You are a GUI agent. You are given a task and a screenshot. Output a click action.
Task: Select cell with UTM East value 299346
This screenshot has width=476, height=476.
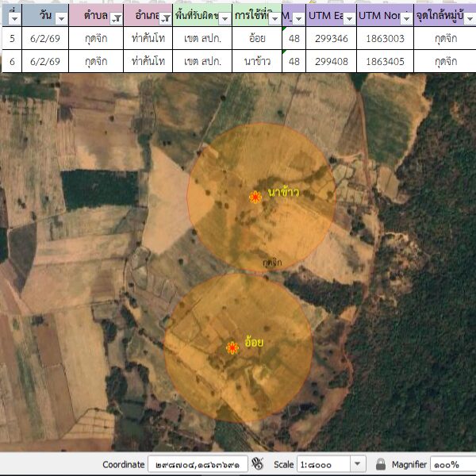tap(331, 38)
